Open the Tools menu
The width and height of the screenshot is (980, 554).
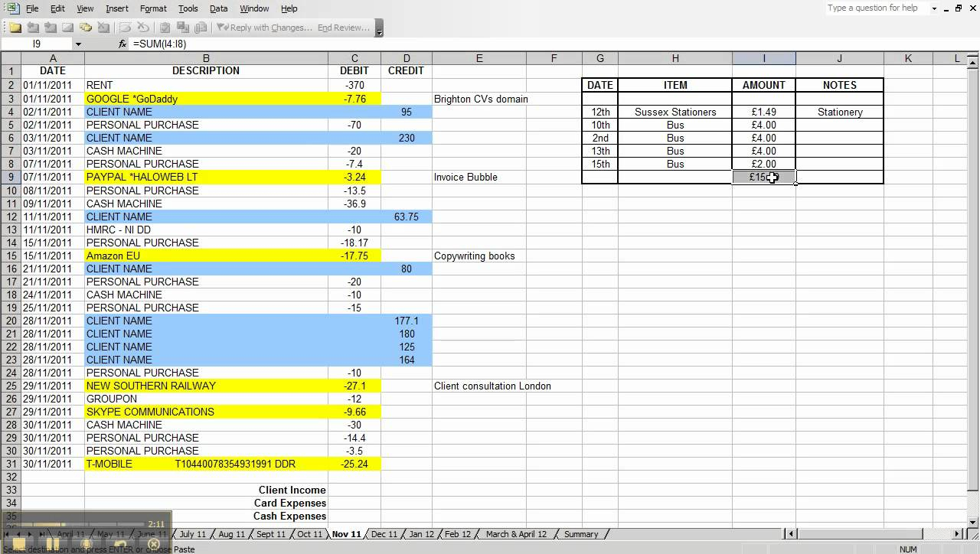[188, 8]
